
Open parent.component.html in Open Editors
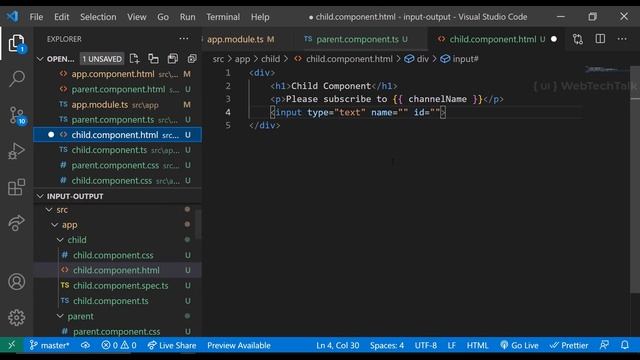[118, 89]
